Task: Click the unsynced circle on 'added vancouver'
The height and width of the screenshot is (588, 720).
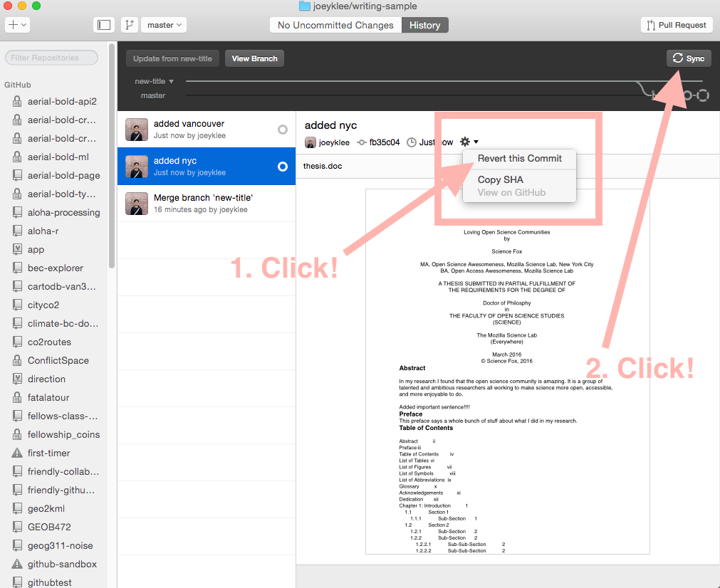Action: pos(283,130)
